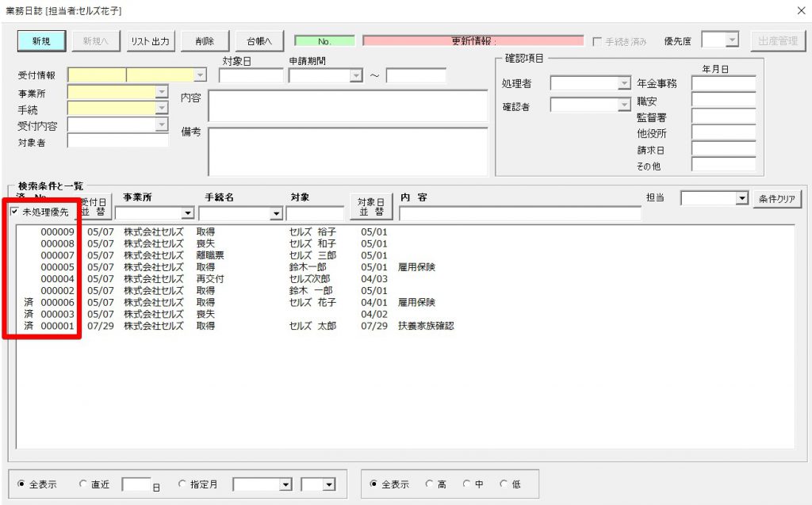The height and width of the screenshot is (505, 812).
Task: Open 指定月 month dropdown
Action: [x=329, y=485]
